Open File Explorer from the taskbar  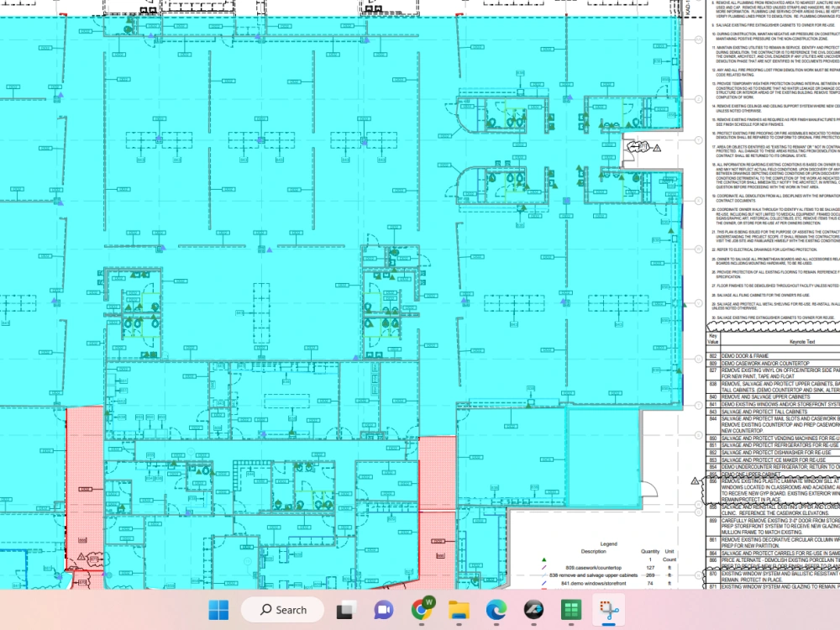[459, 610]
